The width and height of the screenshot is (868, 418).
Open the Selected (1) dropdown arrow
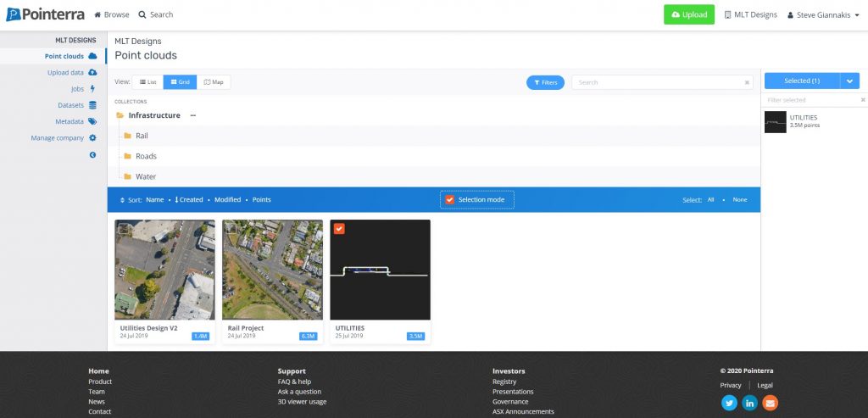[849, 81]
